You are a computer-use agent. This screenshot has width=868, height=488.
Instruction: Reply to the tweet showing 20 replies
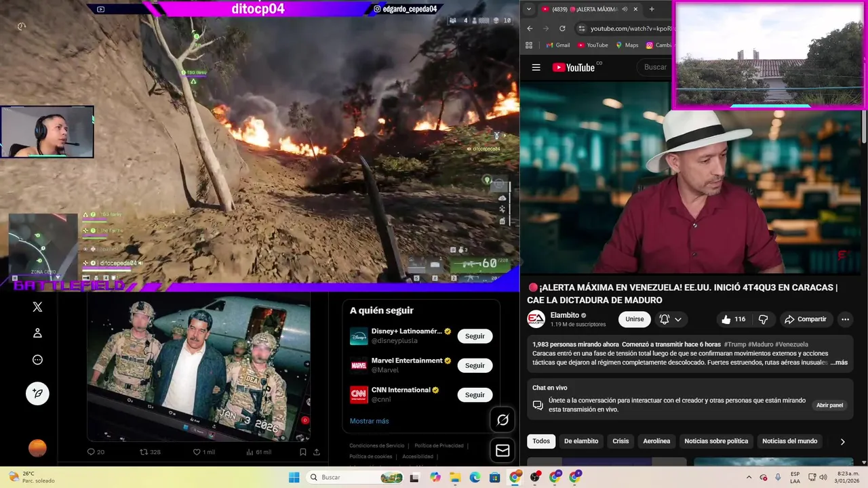[x=96, y=452]
